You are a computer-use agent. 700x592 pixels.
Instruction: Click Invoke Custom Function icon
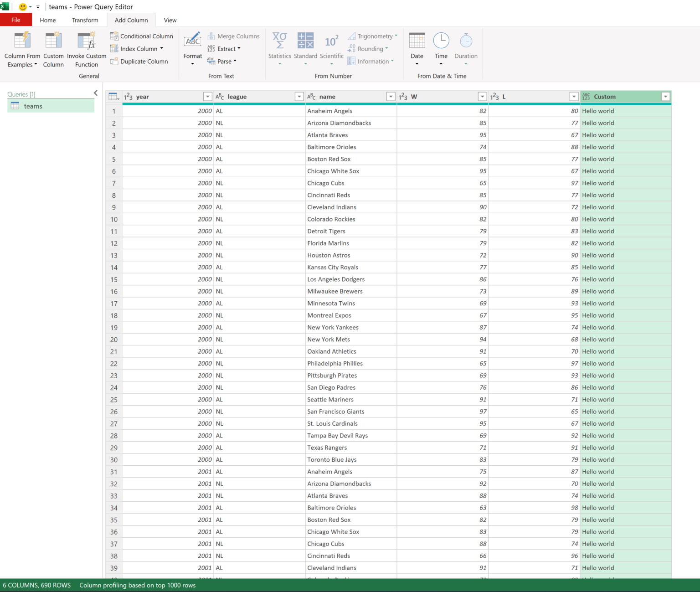(x=86, y=41)
